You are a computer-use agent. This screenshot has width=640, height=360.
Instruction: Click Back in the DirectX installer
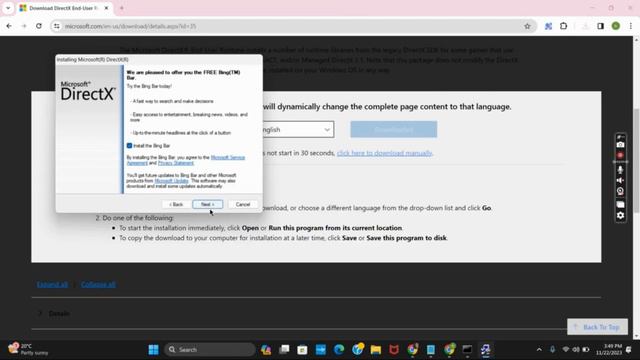[176, 204]
